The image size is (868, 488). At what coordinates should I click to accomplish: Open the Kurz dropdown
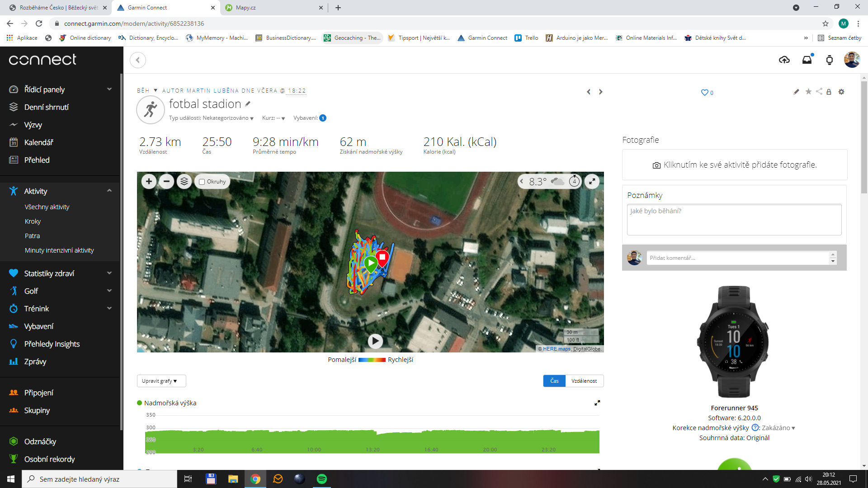(274, 118)
